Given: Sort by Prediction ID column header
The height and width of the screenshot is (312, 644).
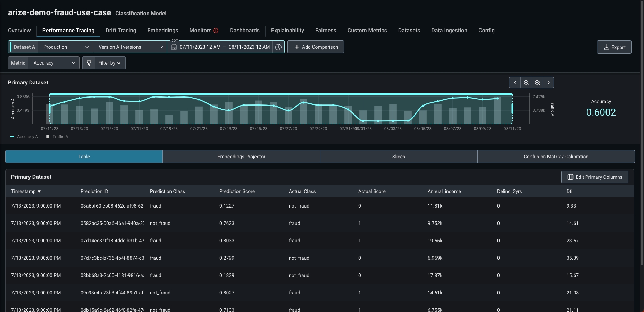Looking at the screenshot, I should 94,191.
